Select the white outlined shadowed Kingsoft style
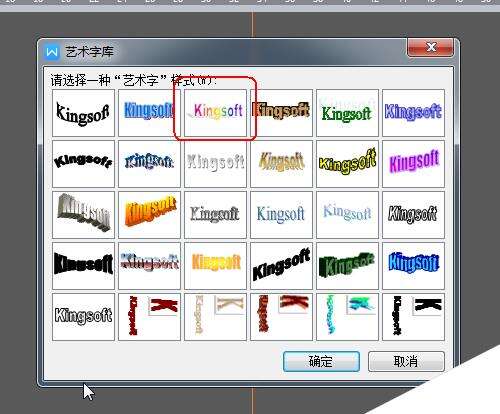Screen dimensions: 500x414 tap(83, 317)
